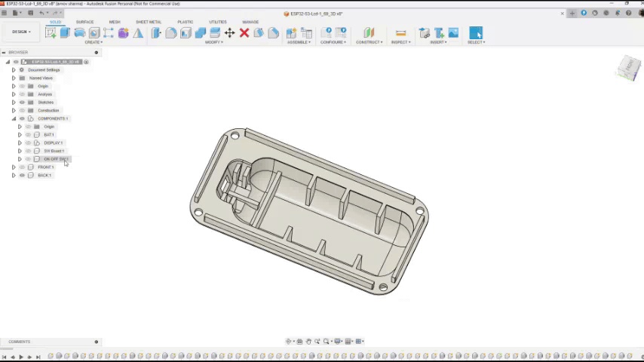Click the Measure icon in Inspect
The height and width of the screenshot is (362, 644).
400,33
